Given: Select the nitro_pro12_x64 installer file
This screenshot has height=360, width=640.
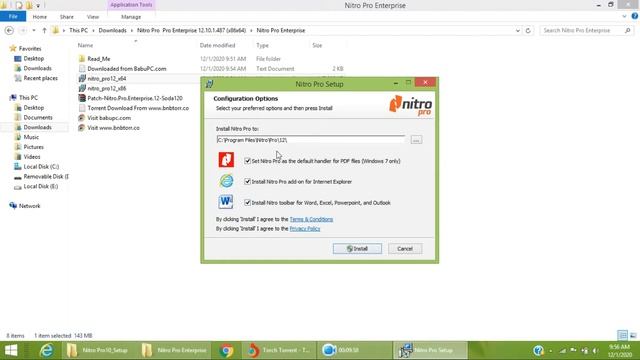Looking at the screenshot, I should (x=107, y=78).
